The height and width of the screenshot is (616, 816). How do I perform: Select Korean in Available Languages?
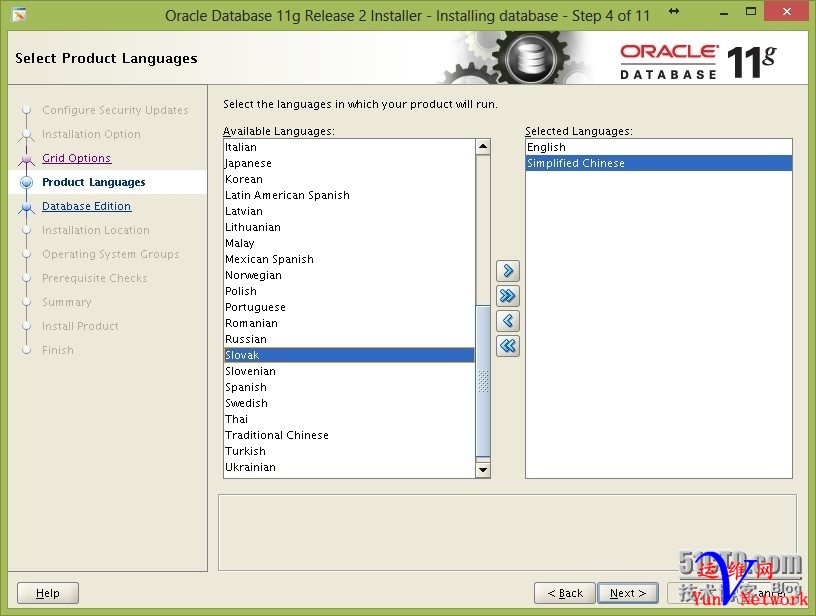pos(349,179)
